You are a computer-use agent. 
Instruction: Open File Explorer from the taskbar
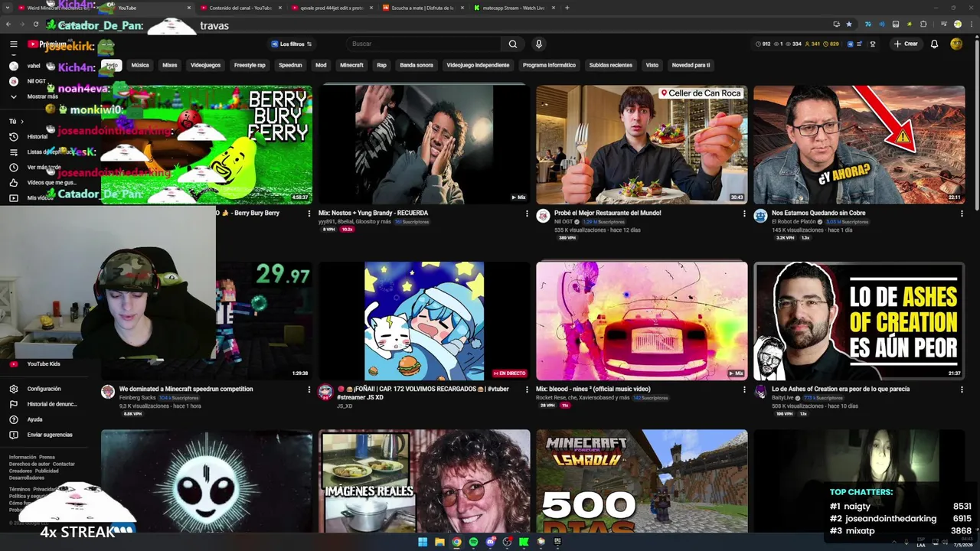coord(439,542)
